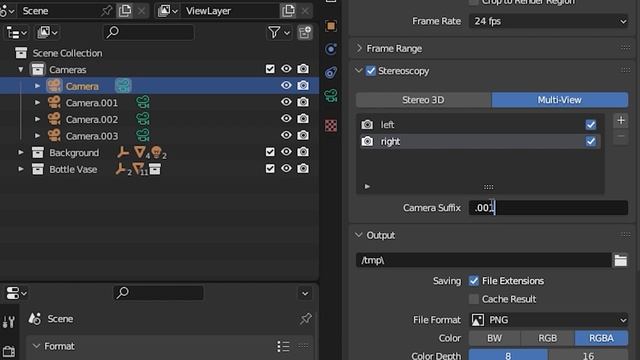The height and width of the screenshot is (360, 640).
Task: Select Camera.001 in outliner
Action: (x=92, y=103)
